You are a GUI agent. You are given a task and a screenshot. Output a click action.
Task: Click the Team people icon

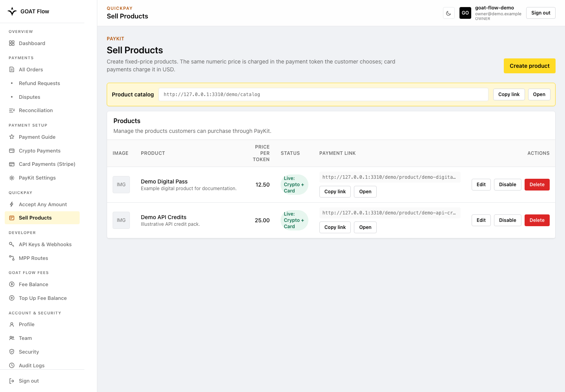coord(12,338)
